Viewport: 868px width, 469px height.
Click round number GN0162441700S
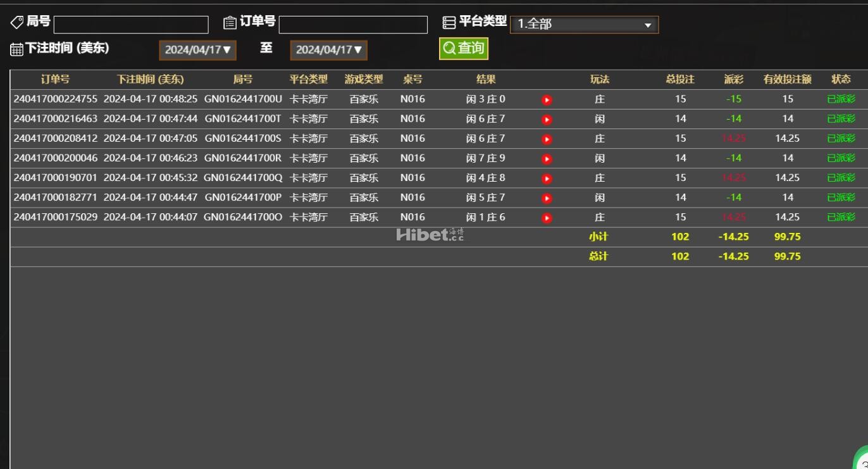point(243,138)
